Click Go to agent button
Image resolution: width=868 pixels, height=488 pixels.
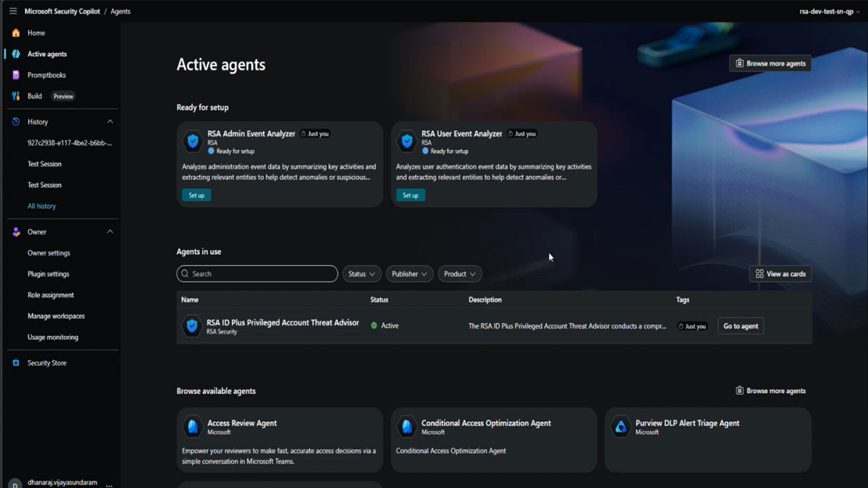(741, 326)
